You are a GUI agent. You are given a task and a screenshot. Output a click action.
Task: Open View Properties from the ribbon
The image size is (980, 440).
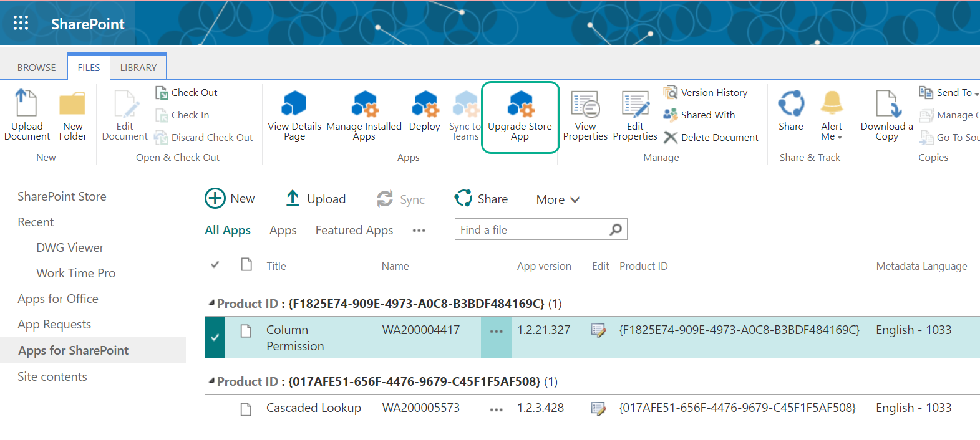(x=585, y=115)
